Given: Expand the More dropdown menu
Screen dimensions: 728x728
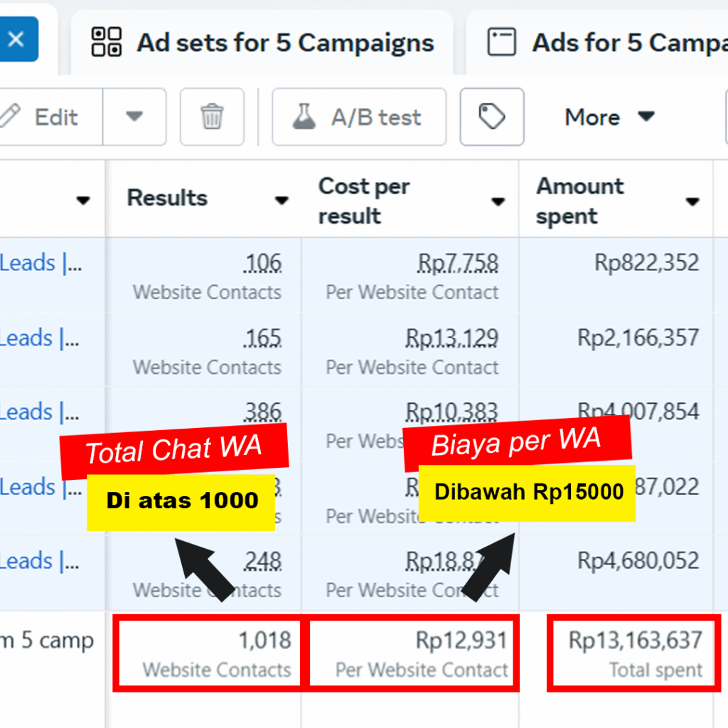Looking at the screenshot, I should 609,117.
